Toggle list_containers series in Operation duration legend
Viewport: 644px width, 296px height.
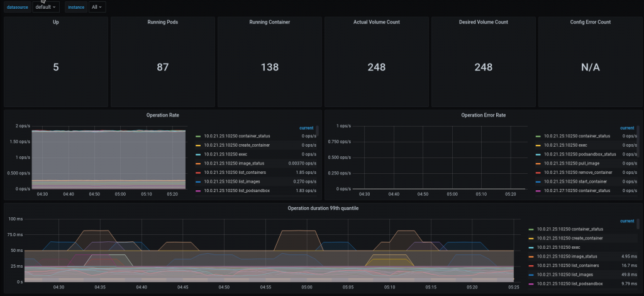568,266
